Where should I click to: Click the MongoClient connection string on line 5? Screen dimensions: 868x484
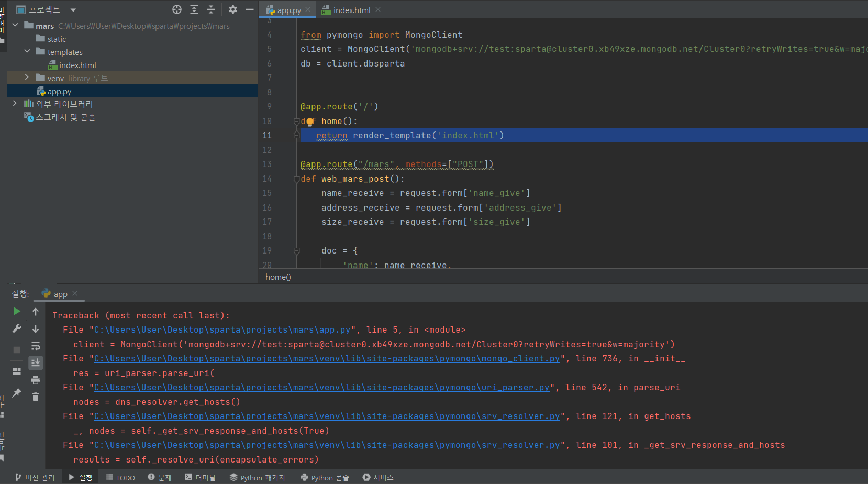coord(639,49)
